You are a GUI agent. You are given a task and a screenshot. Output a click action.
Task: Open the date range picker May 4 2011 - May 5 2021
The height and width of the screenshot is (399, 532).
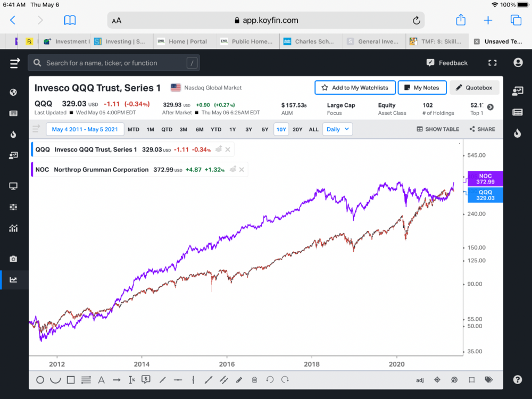85,129
